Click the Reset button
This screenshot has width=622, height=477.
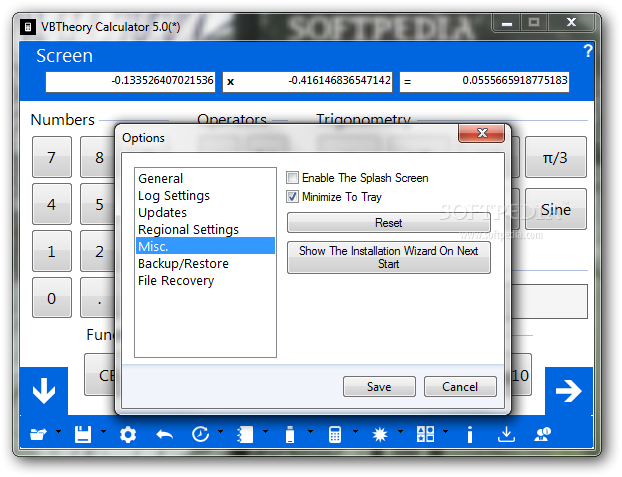389,223
